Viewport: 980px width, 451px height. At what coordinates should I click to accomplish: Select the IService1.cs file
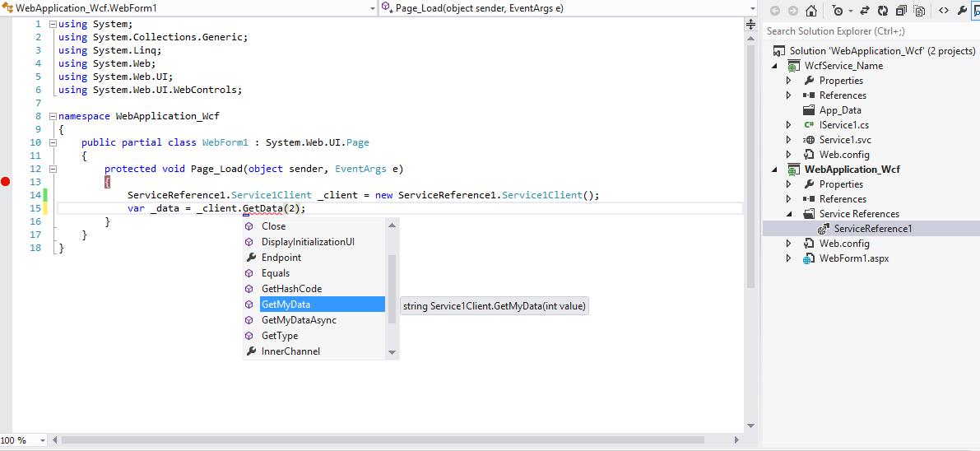pyautogui.click(x=843, y=125)
